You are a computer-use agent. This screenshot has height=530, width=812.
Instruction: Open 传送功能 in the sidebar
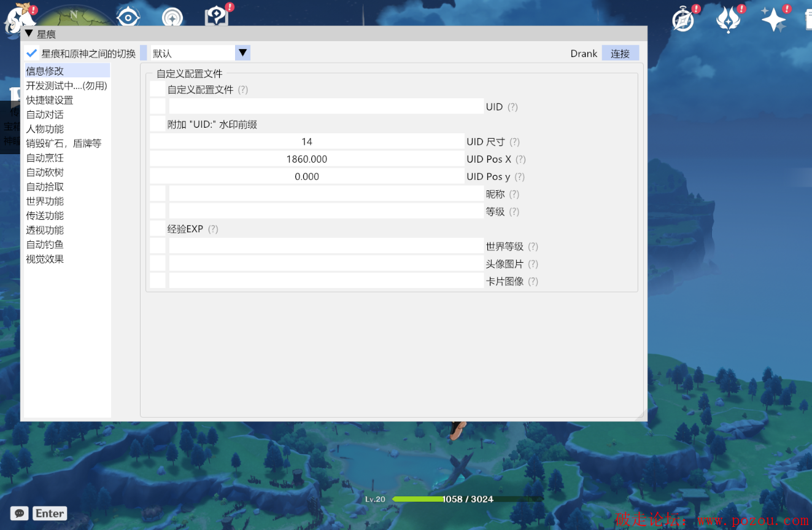[68, 216]
